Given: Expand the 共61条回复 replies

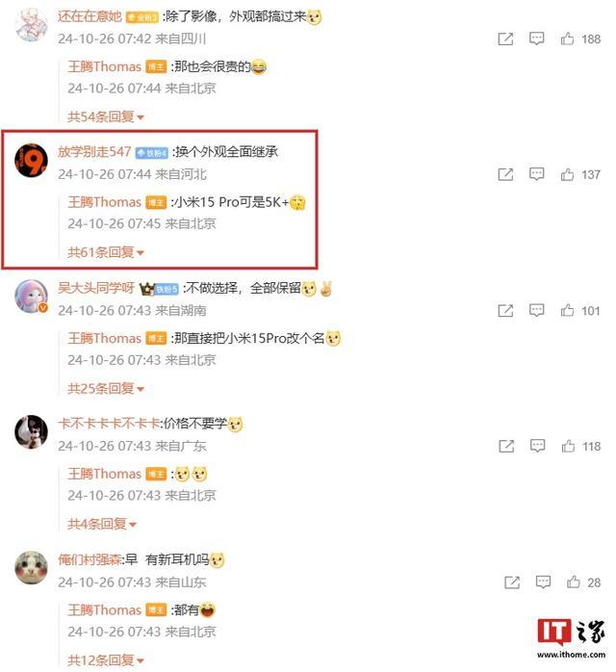Looking at the screenshot, I should 105,252.
